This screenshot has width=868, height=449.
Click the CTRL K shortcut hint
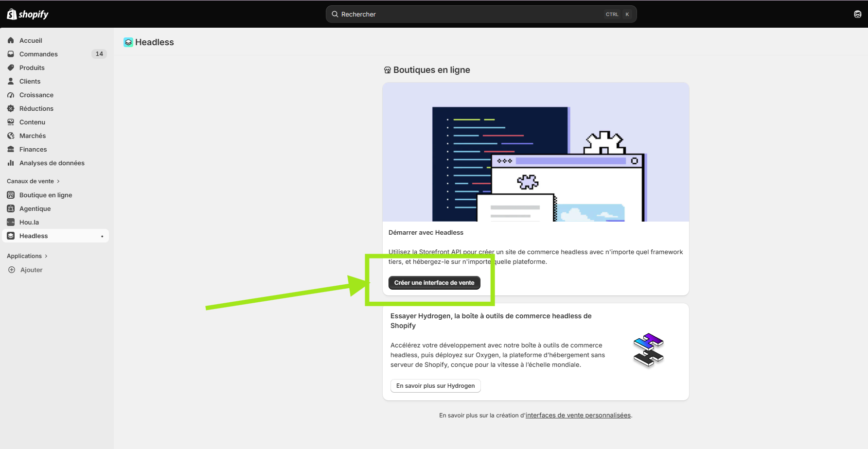(x=618, y=14)
